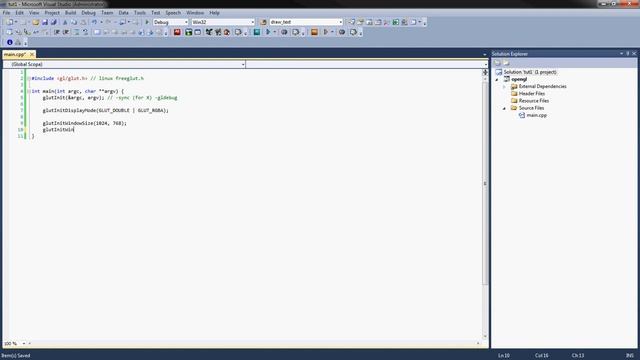Save main.cpp with the Save icon
Image resolution: width=640 pixels, height=360 pixels.
tap(45, 22)
